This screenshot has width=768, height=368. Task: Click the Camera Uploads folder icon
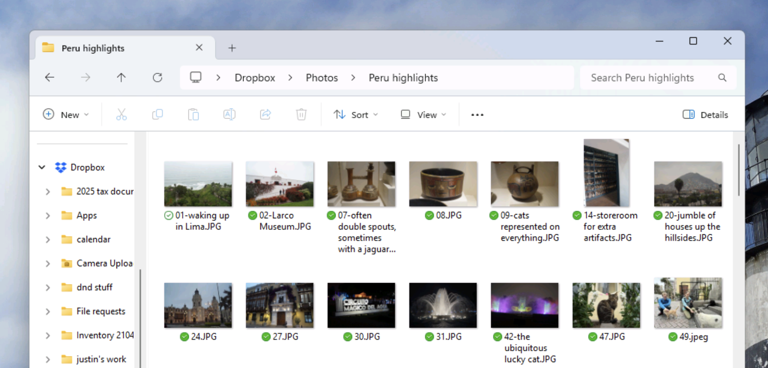point(67,264)
